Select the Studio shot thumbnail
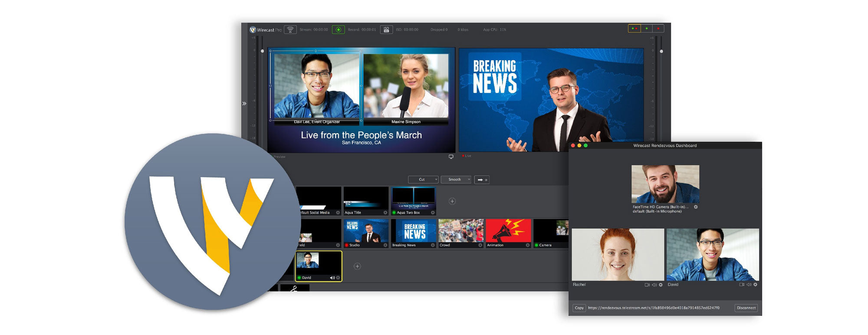 (x=366, y=231)
